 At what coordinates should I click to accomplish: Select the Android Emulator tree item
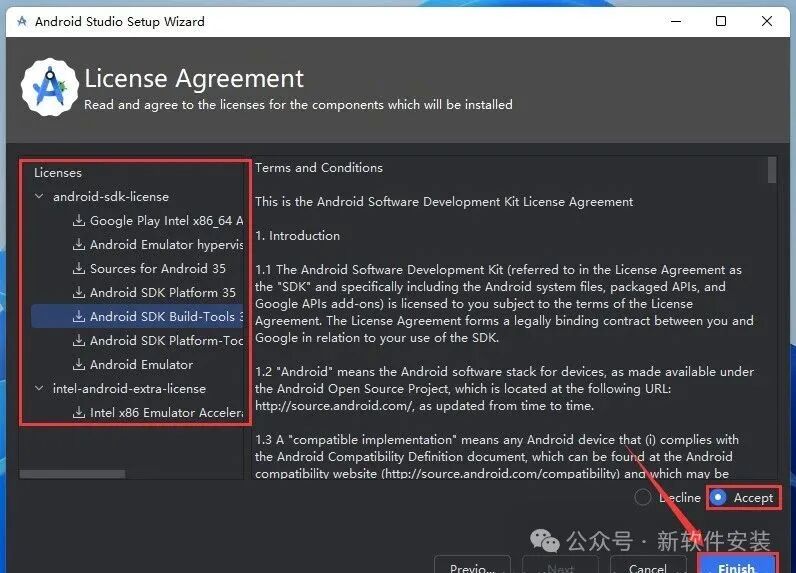click(x=138, y=364)
